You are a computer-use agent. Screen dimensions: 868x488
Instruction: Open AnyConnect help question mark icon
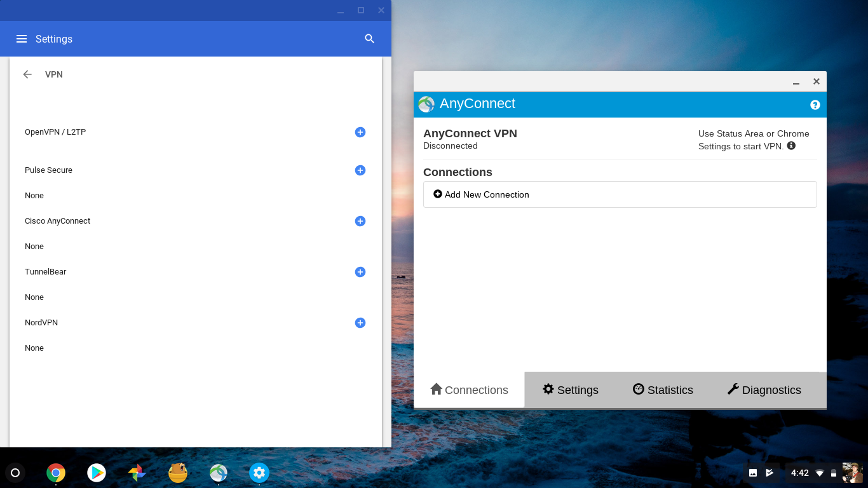815,105
